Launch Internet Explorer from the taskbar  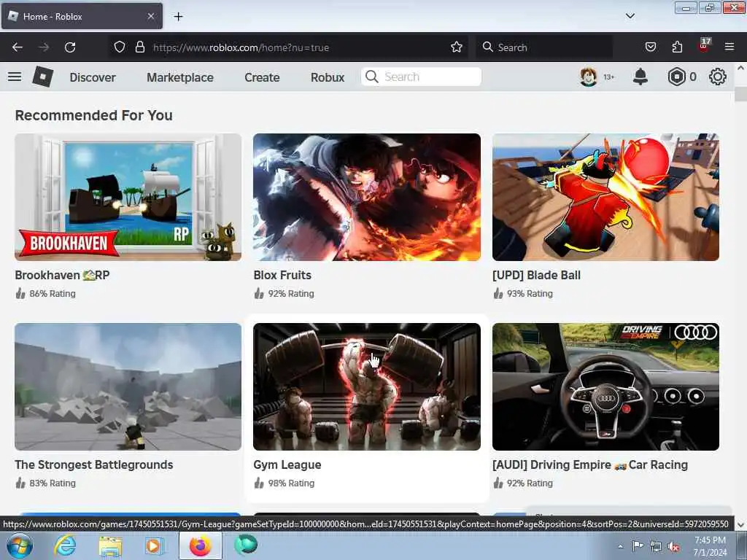coord(65,545)
